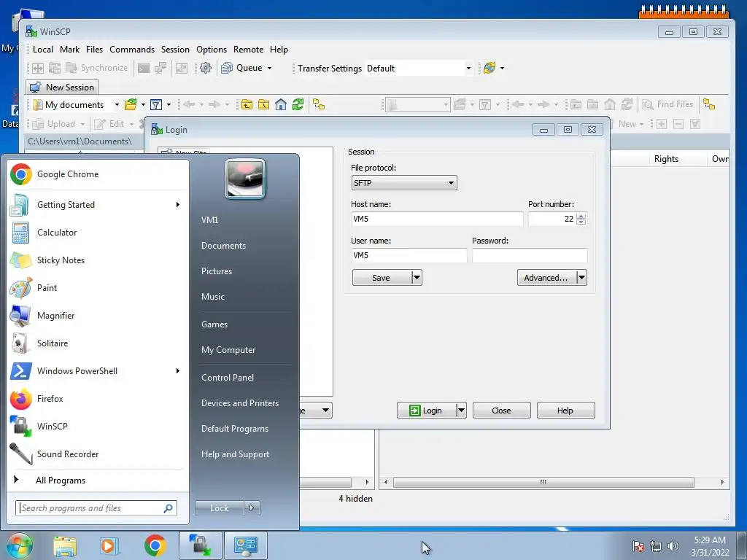
Task: Increase the port number spinner
Action: 581,216
